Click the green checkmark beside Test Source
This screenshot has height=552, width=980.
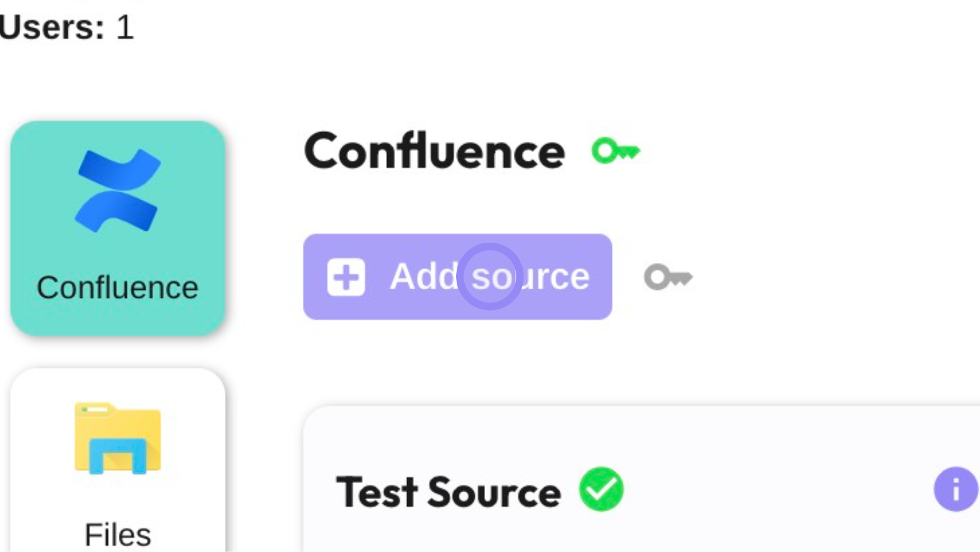[601, 489]
